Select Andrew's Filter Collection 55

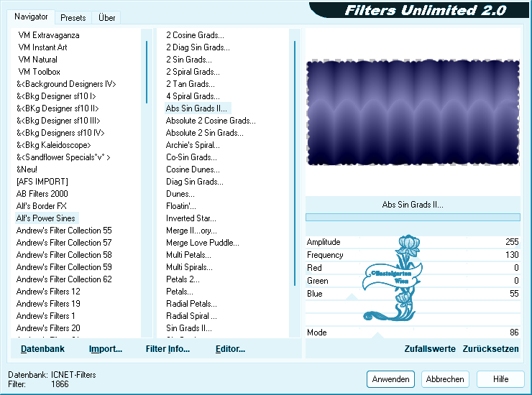click(64, 231)
